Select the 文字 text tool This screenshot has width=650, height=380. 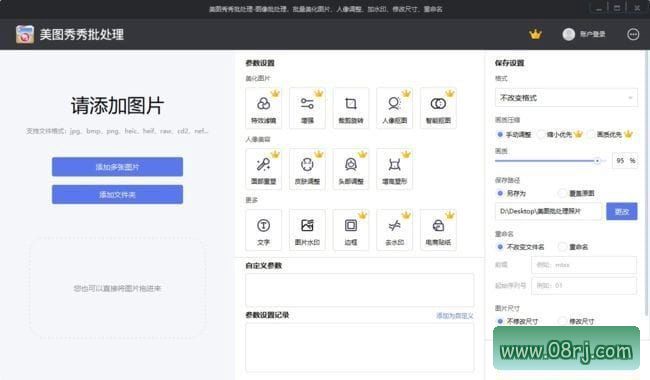[x=263, y=230]
